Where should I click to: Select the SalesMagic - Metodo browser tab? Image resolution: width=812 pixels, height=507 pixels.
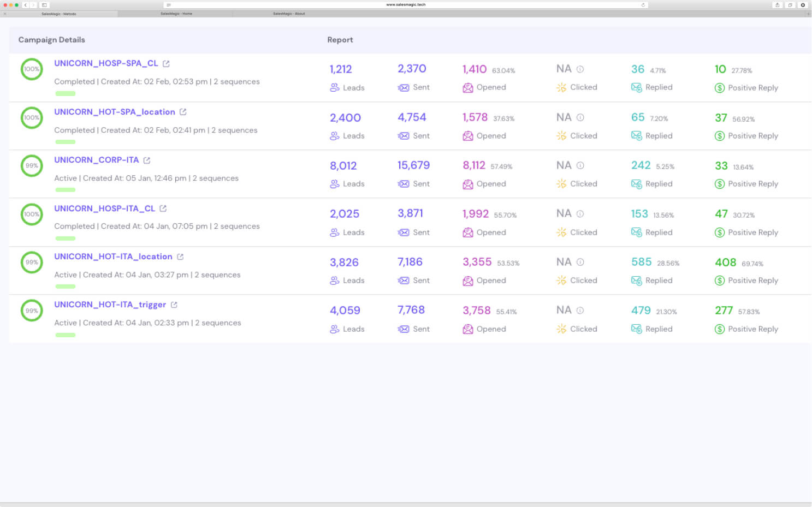click(59, 14)
